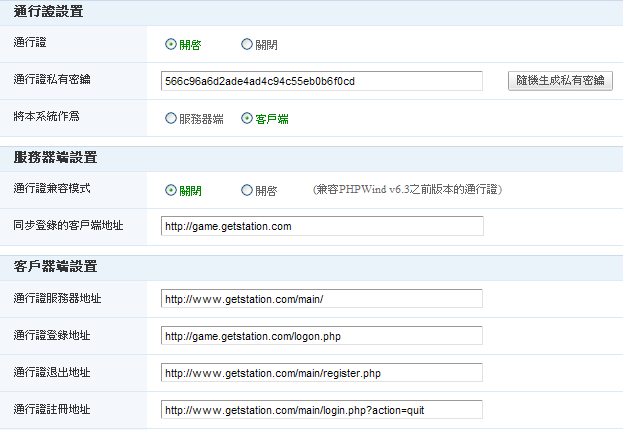Click the 通行證登錄地址 label
This screenshot has width=623, height=430.
click(52, 335)
